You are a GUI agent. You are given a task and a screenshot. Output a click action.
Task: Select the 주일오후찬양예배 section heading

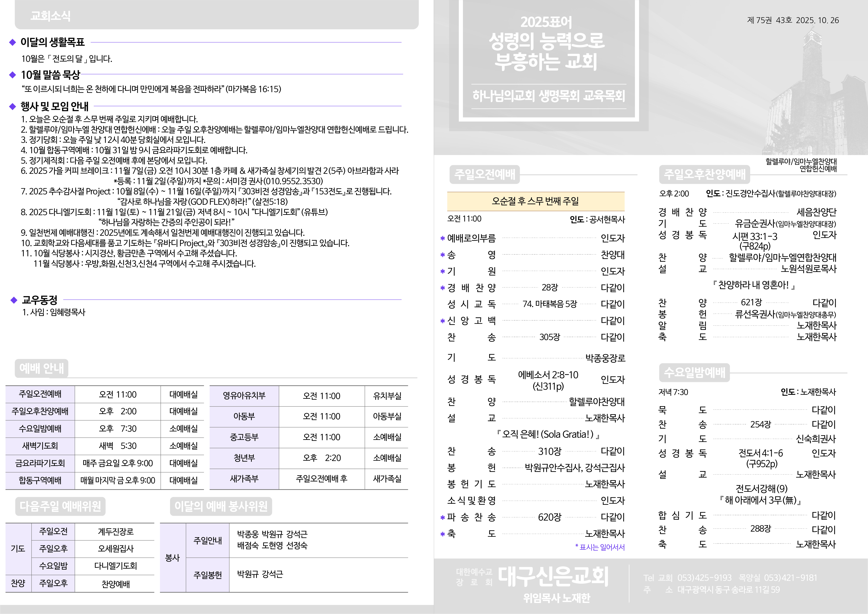(704, 174)
